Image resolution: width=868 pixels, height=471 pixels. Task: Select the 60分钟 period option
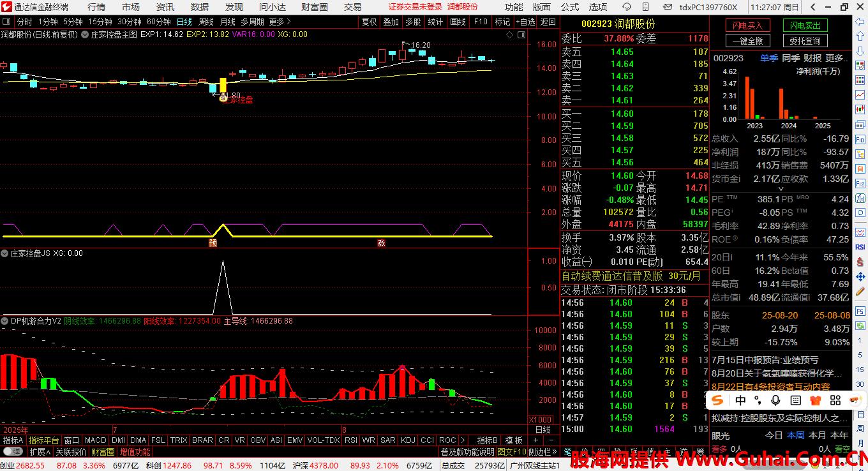tap(158, 22)
